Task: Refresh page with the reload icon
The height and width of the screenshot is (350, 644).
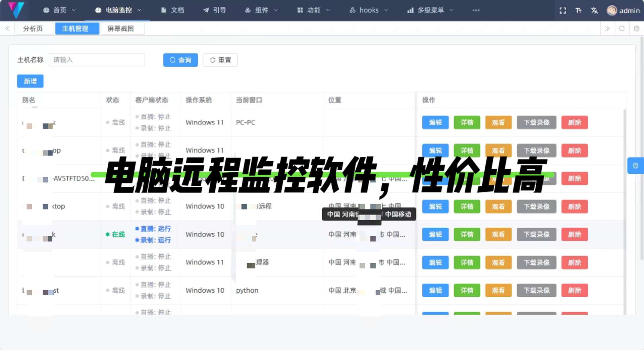Action: [x=622, y=28]
